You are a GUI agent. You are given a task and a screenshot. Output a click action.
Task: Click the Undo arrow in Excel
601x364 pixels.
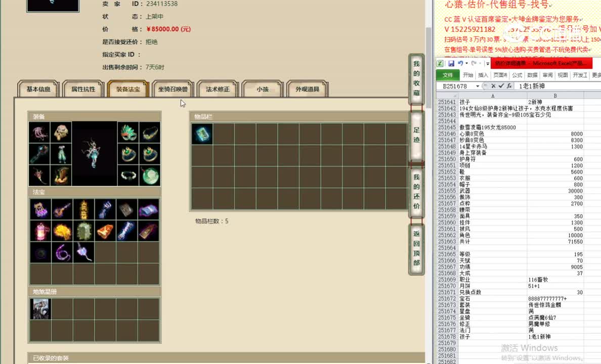[x=460, y=63]
